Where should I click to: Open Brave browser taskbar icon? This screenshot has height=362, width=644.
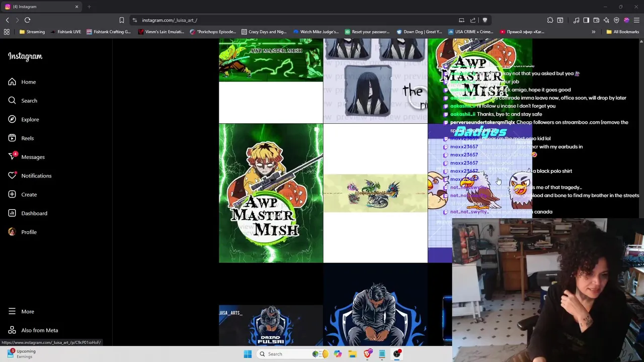(367, 354)
